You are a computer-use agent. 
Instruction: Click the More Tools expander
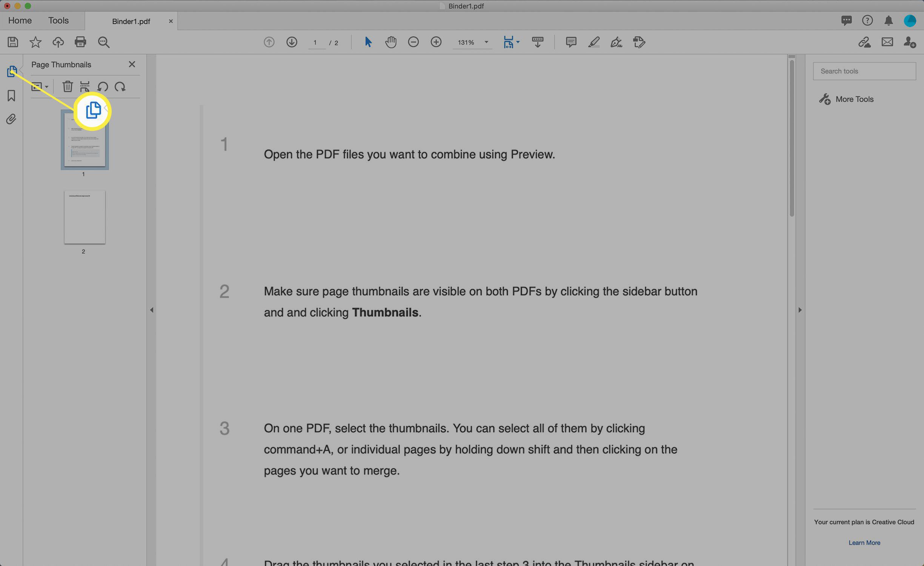point(855,99)
